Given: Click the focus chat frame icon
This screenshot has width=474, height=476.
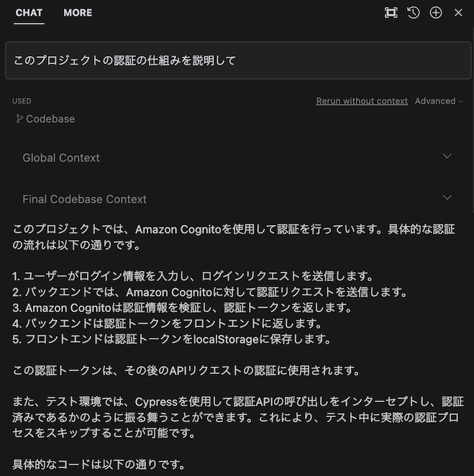Looking at the screenshot, I should [391, 13].
